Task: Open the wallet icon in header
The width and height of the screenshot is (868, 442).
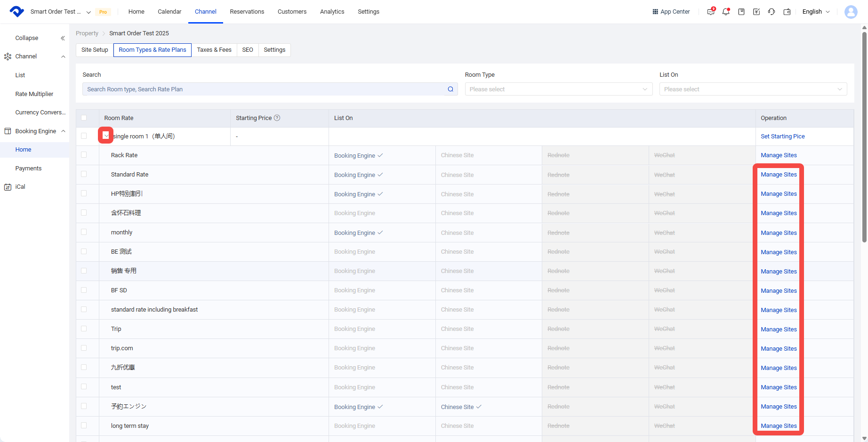Action: click(787, 12)
